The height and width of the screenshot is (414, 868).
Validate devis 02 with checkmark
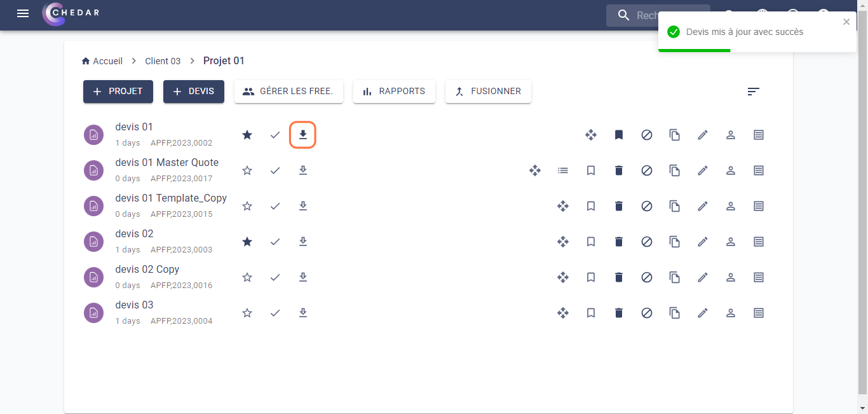coord(275,242)
